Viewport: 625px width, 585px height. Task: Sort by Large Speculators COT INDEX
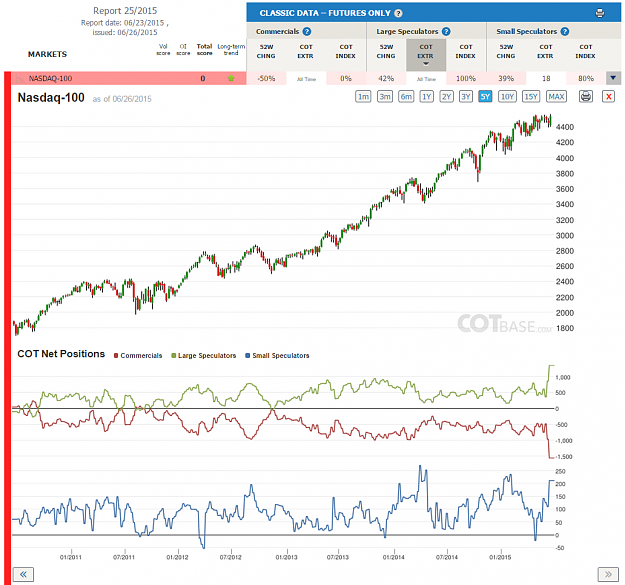pyautogui.click(x=466, y=52)
